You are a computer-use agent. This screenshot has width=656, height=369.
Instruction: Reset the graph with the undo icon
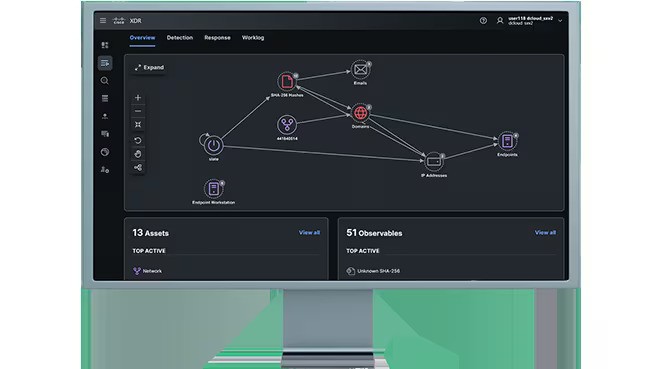138,140
